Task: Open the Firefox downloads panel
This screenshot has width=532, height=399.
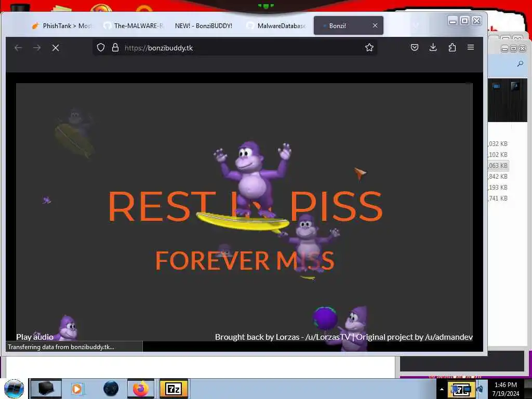Action: click(x=433, y=47)
